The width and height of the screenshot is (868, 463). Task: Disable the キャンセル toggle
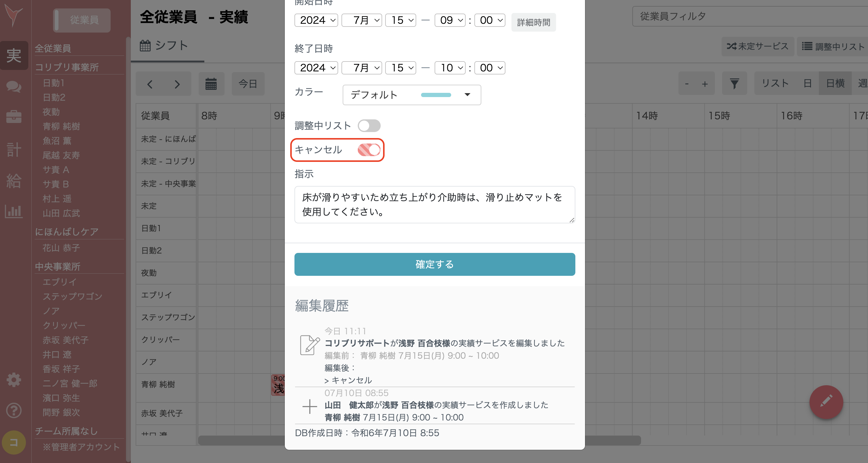[369, 150]
